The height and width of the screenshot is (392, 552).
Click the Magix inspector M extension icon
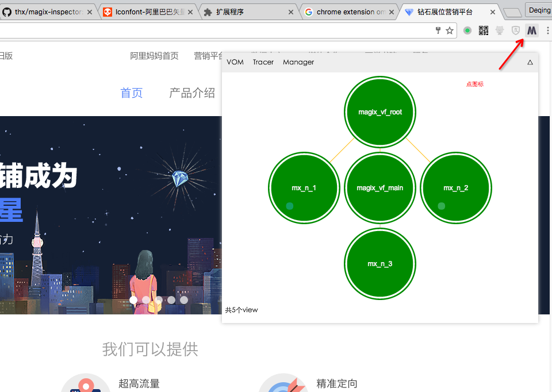tap(532, 30)
